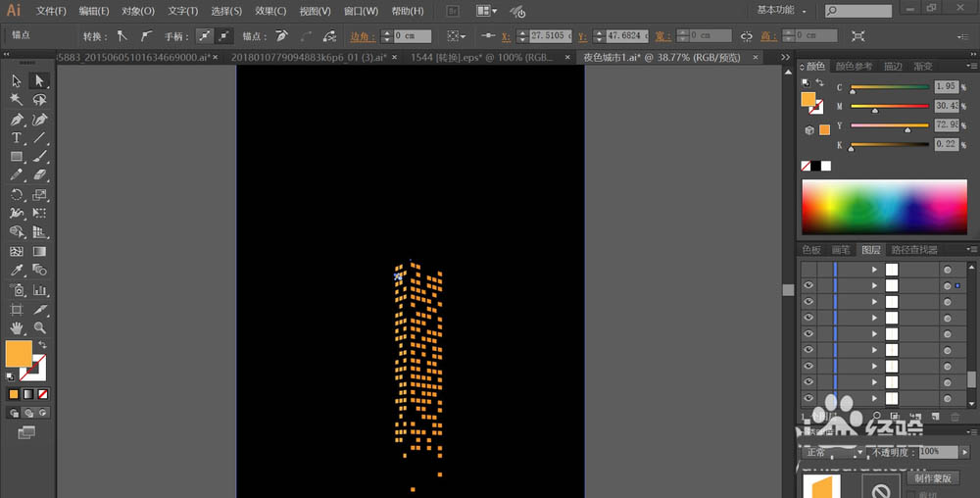Select the Symbol Sprayer tool

(17, 290)
